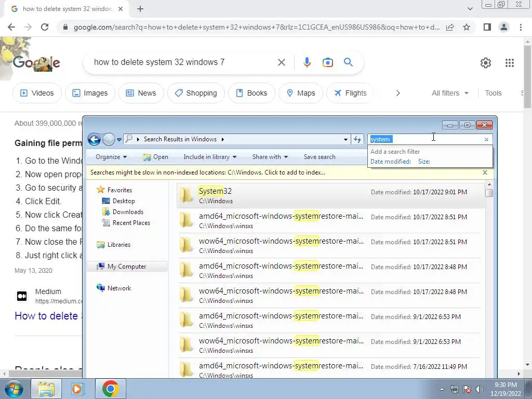The width and height of the screenshot is (532, 399).
Task: Open Google settings gear
Action: coord(486,63)
